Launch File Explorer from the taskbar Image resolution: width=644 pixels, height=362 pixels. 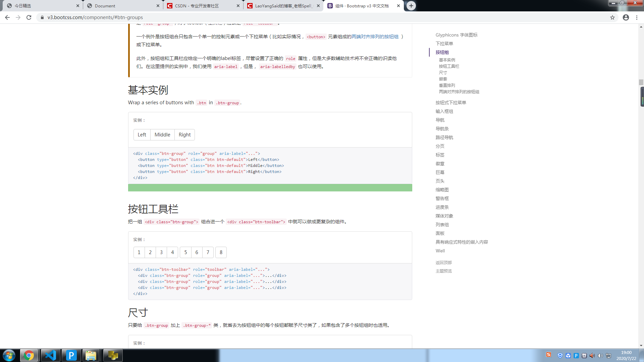tap(92, 355)
